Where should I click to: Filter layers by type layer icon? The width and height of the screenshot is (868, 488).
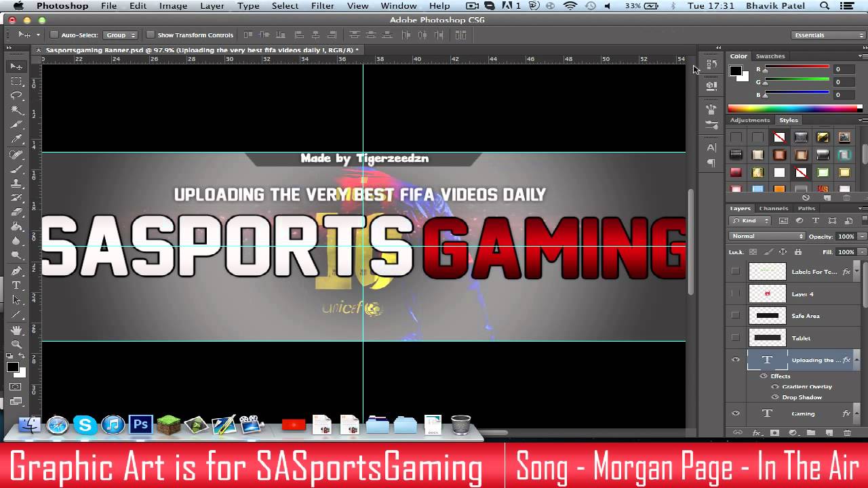[x=816, y=221]
